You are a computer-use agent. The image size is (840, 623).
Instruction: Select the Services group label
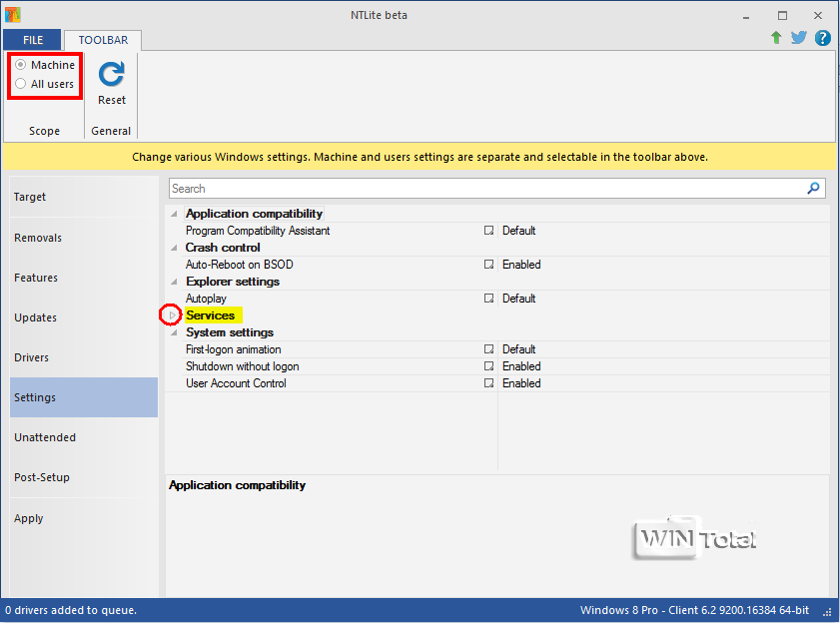coord(210,315)
